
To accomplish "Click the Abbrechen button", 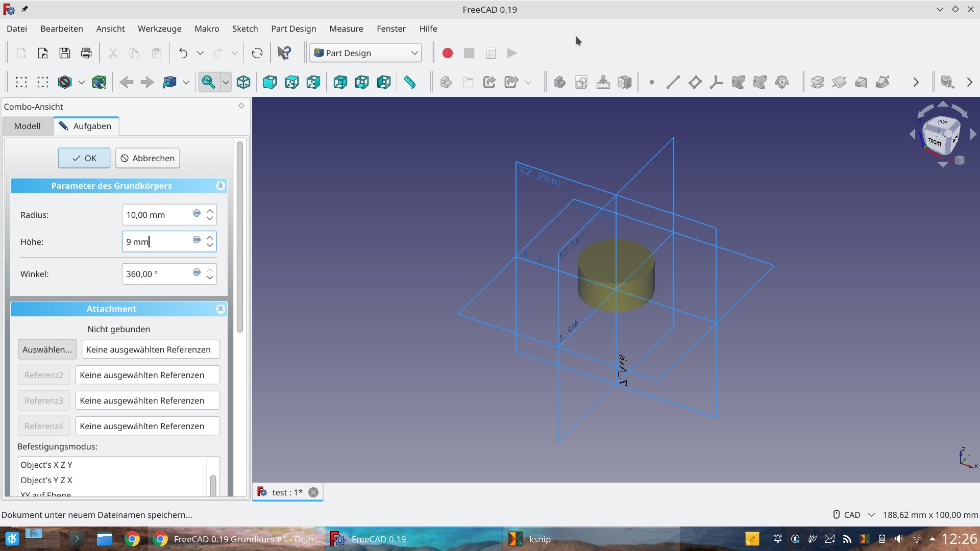I will click(147, 158).
